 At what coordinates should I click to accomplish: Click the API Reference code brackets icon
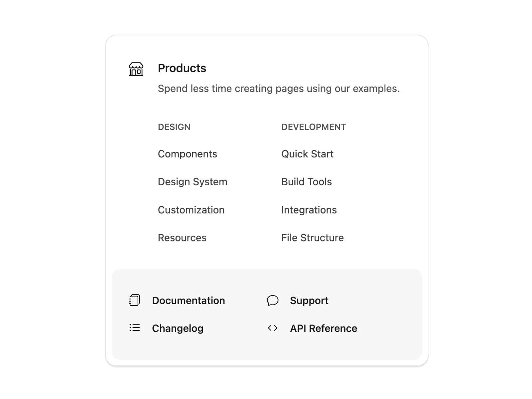[273, 328]
